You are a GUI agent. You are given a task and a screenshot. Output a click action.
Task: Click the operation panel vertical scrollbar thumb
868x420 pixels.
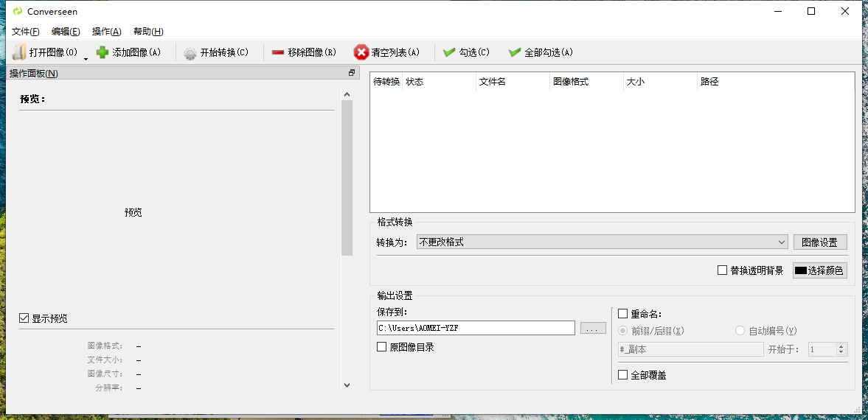pyautogui.click(x=347, y=178)
